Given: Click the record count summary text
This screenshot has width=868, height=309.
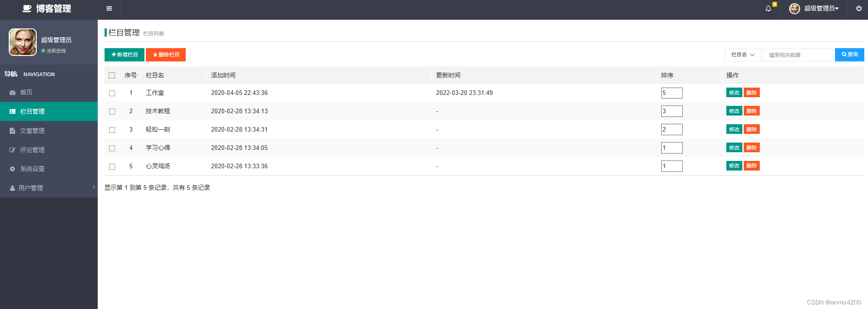Looking at the screenshot, I should pos(157,188).
